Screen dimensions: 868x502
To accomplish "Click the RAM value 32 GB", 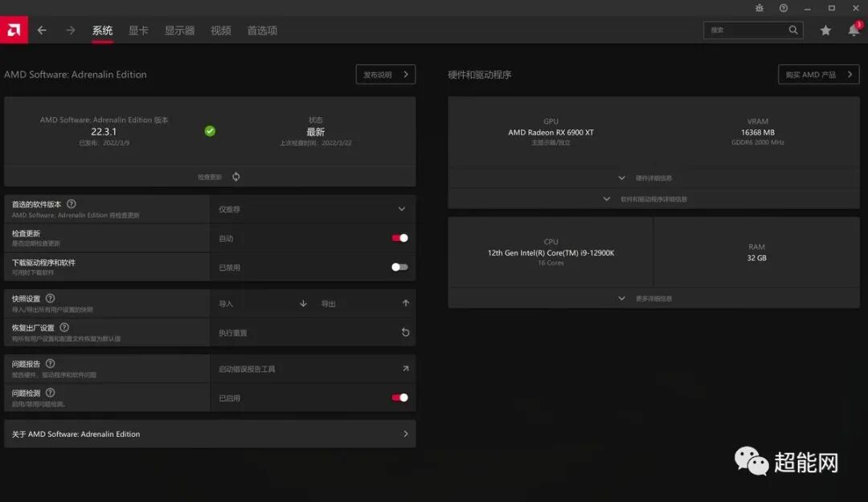I will (x=757, y=258).
